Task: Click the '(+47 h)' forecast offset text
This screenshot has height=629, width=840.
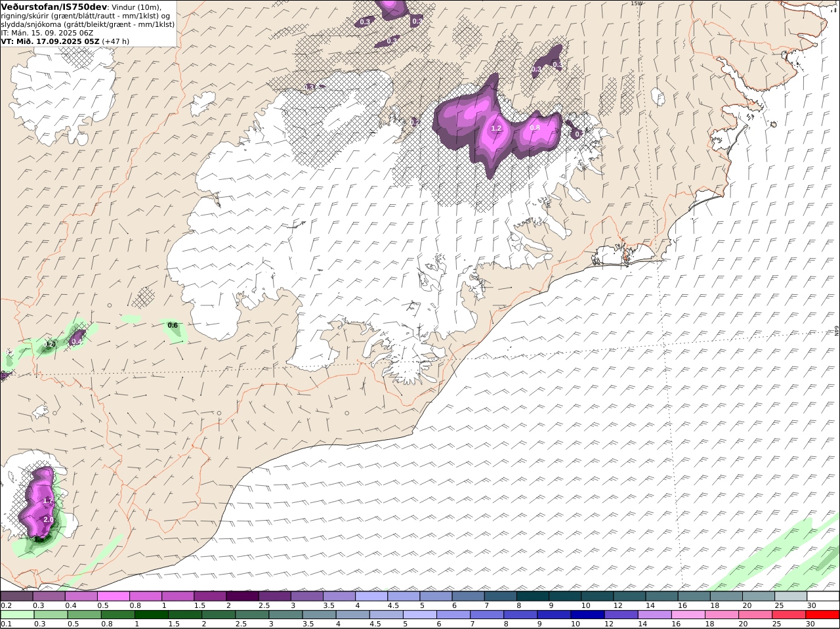Action: pos(115,41)
